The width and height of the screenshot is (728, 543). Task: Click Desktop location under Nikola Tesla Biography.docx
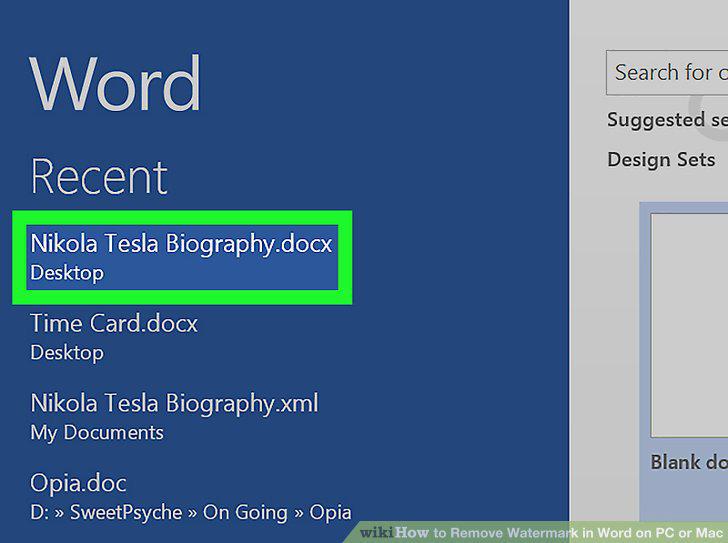pyautogui.click(x=67, y=273)
